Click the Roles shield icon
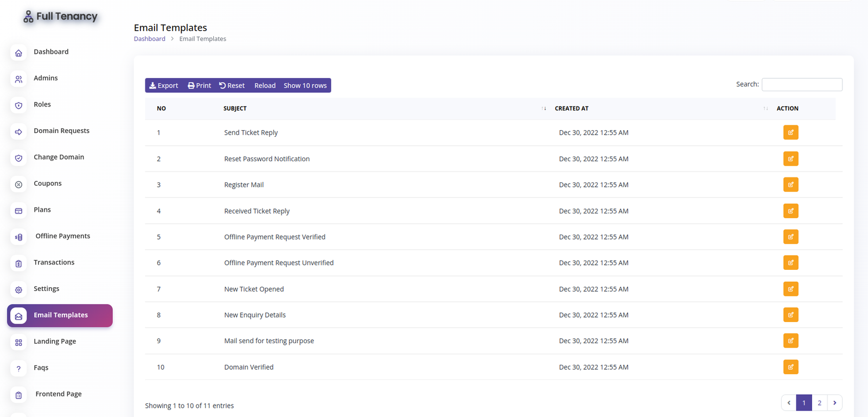 click(18, 105)
